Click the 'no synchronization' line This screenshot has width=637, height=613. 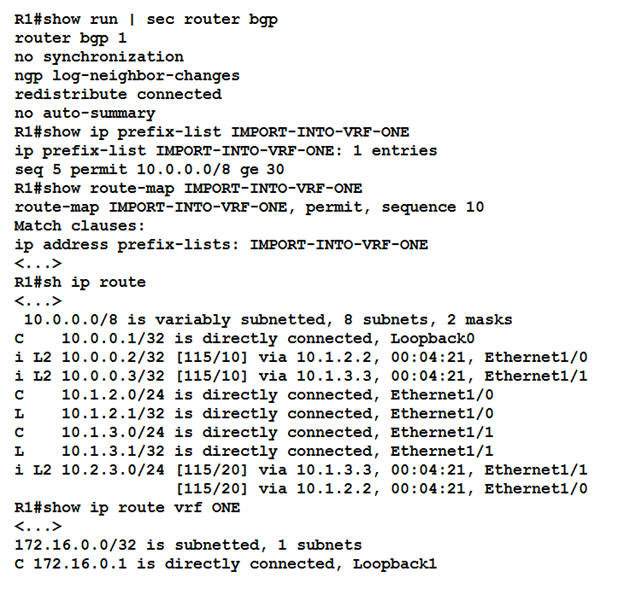coord(99,57)
